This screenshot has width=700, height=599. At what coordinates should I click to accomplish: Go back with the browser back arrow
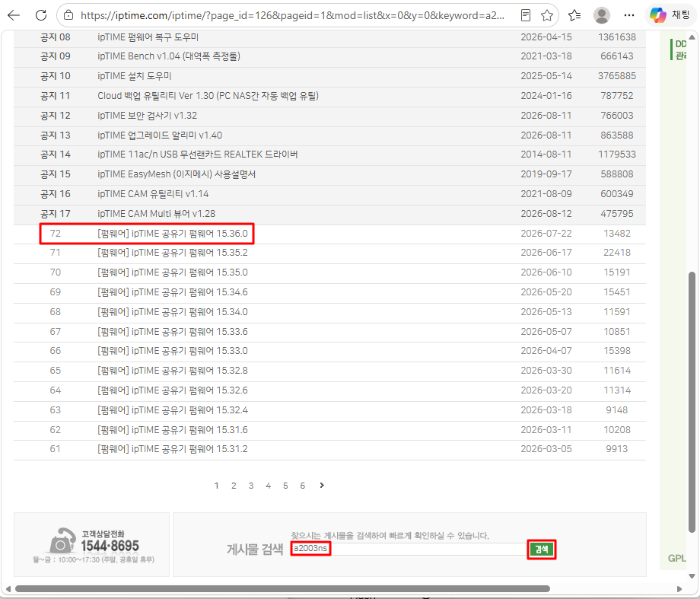click(x=14, y=16)
